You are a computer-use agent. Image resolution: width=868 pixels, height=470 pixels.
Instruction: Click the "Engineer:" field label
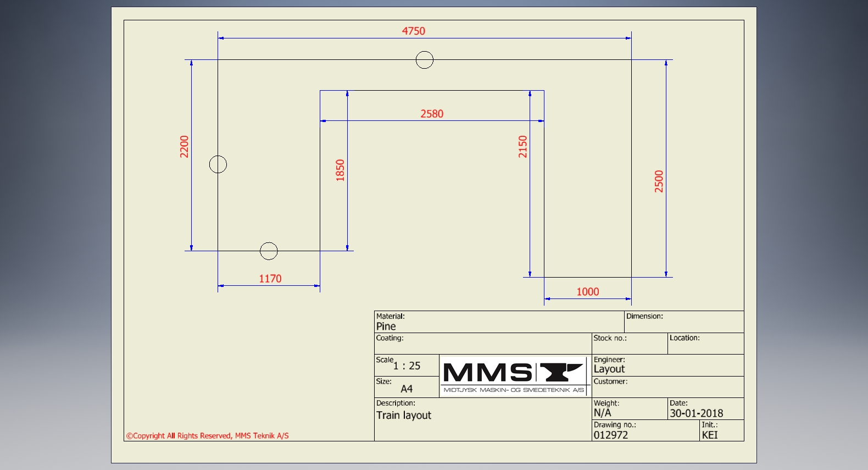pos(609,360)
